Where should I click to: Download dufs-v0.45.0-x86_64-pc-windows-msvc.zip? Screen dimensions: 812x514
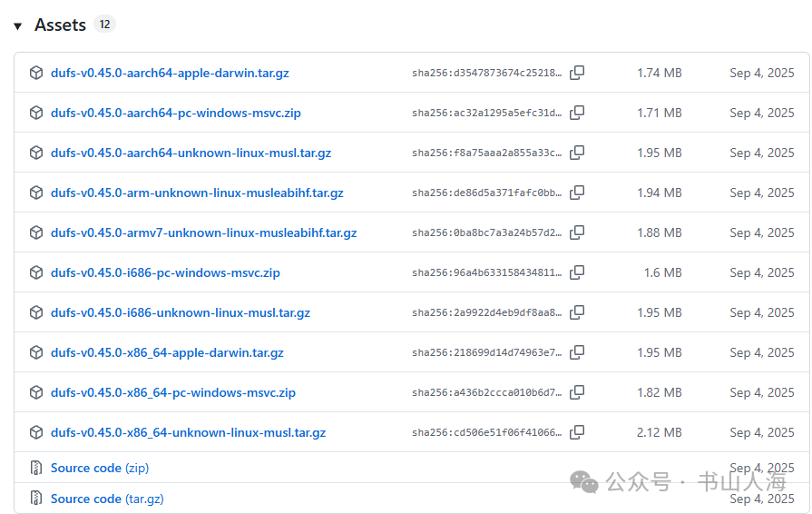pyautogui.click(x=172, y=392)
